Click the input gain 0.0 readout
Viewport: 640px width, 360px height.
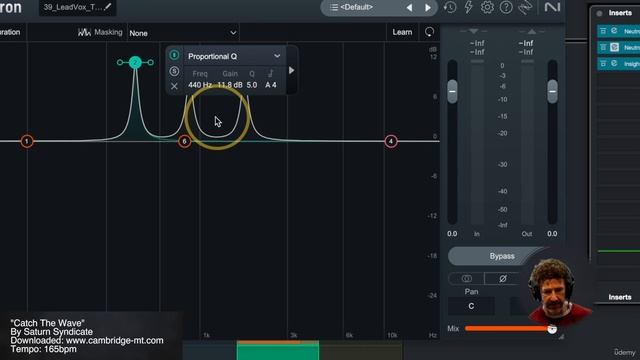[x=452, y=234]
